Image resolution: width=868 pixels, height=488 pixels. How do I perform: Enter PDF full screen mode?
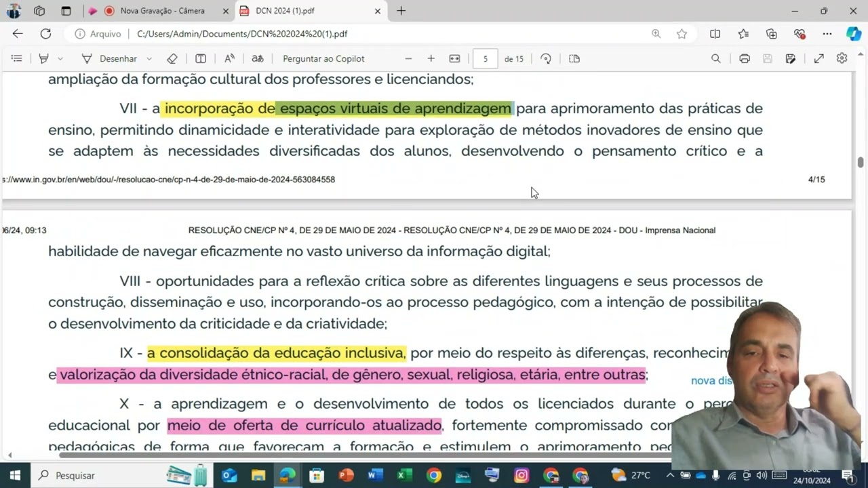pyautogui.click(x=819, y=59)
